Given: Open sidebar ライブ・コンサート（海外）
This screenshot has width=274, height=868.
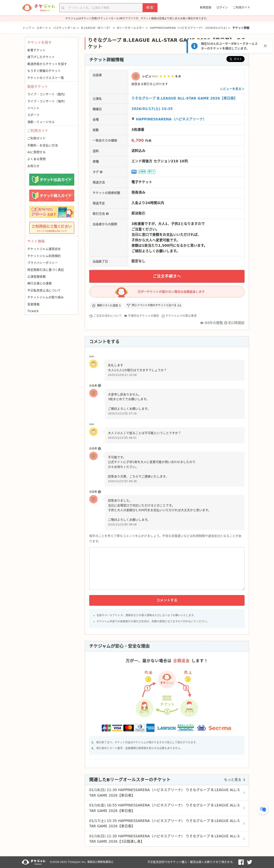Looking at the screenshot, I should click(x=47, y=101).
